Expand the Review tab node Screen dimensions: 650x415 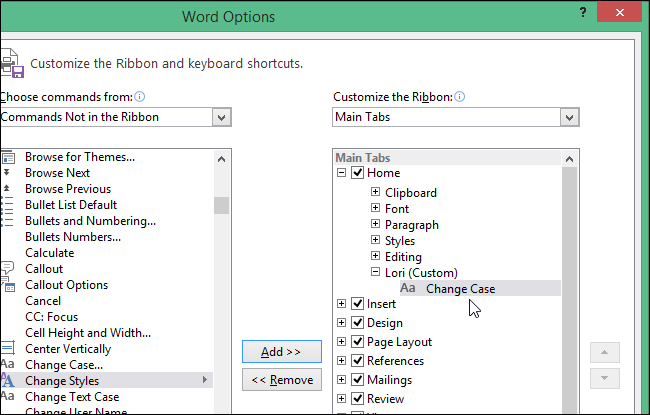pyautogui.click(x=341, y=398)
